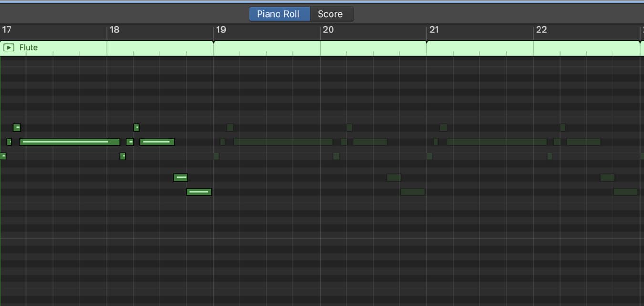The height and width of the screenshot is (306, 644).
Task: Click the Flute region lane above the grid
Action: (286, 47)
